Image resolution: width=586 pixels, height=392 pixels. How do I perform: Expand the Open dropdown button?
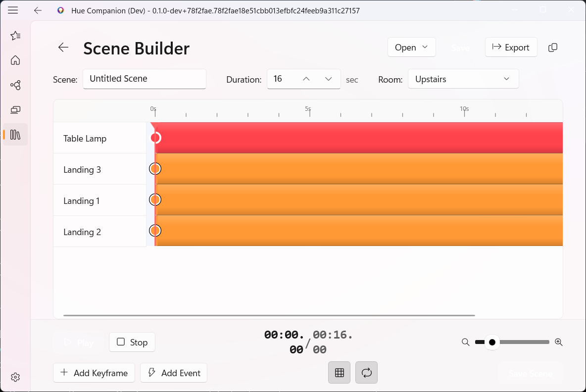tap(411, 48)
